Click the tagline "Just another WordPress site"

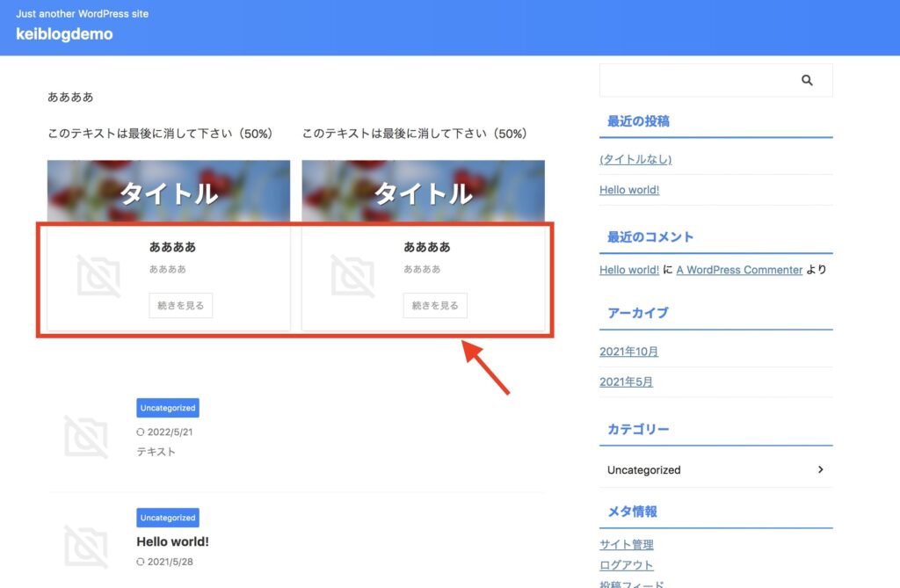pyautogui.click(x=82, y=13)
